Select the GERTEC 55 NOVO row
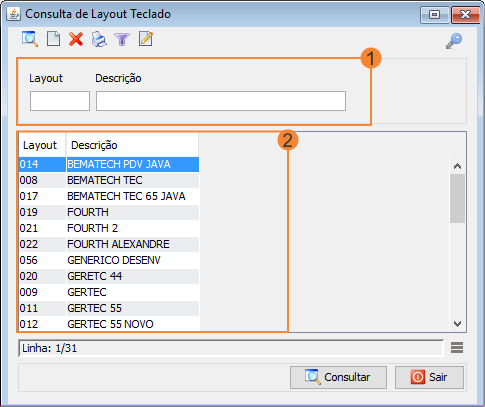 click(109, 324)
